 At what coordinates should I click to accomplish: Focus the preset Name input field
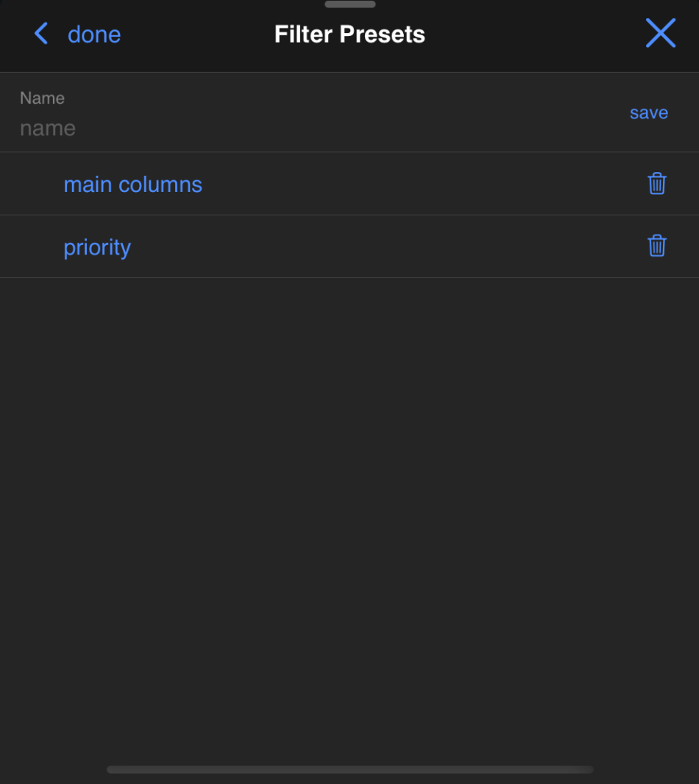tap(294, 128)
